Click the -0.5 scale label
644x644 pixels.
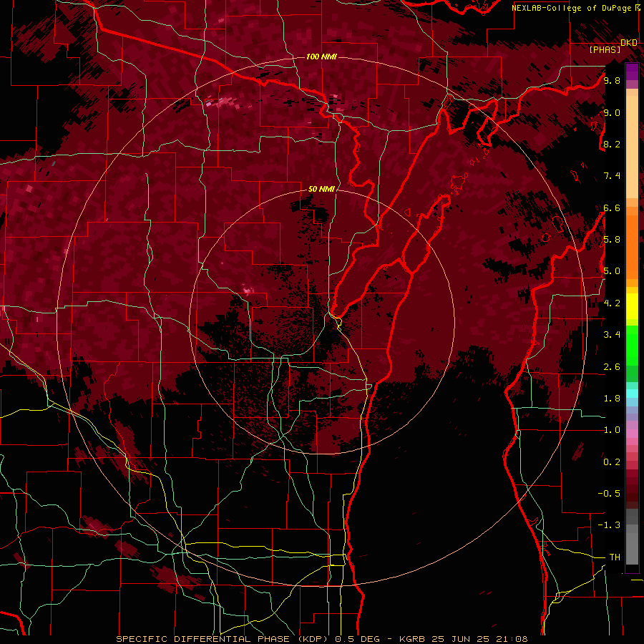tap(609, 494)
